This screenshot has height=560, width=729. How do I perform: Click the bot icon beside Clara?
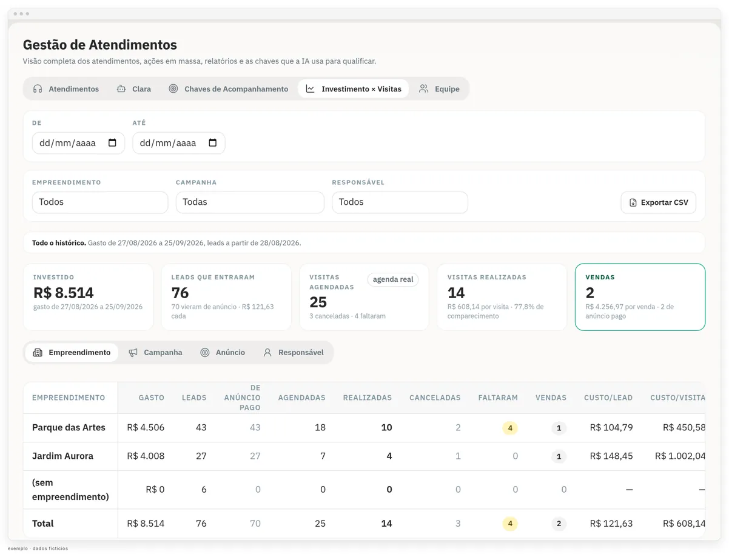[x=121, y=89]
